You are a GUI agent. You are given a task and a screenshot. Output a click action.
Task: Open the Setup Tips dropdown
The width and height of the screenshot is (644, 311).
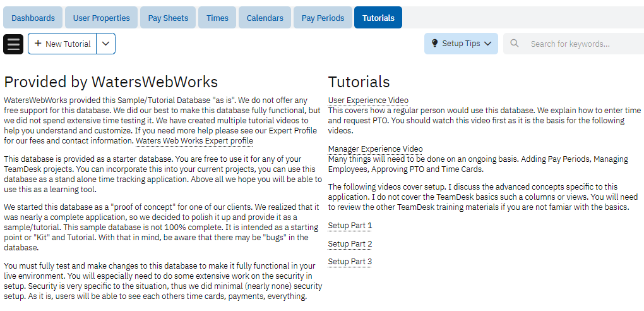point(461,44)
